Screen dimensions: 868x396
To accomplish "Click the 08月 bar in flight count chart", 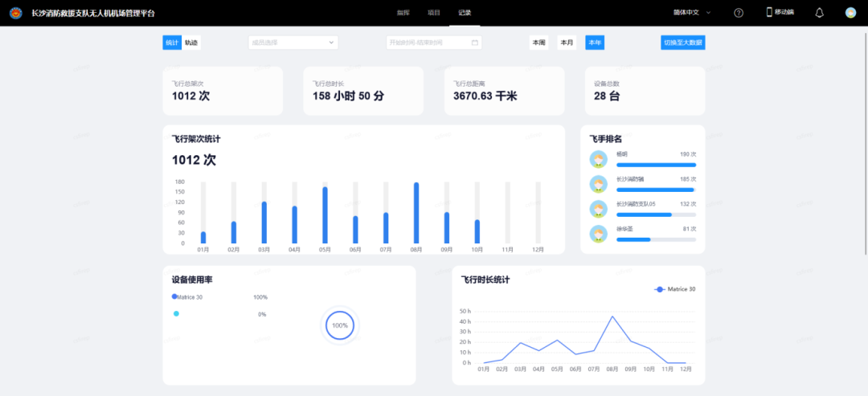I will 416,213.
